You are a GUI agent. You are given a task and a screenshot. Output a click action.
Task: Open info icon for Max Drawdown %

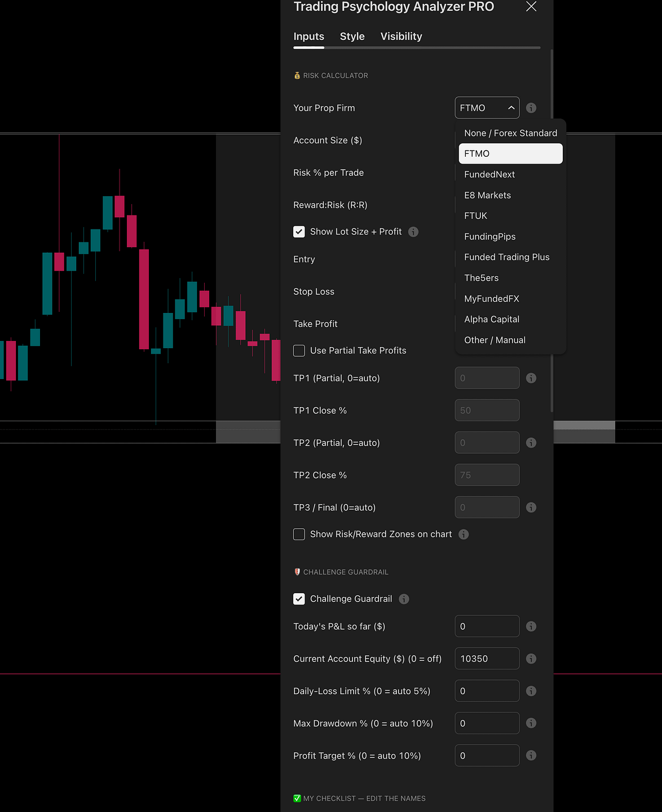tap(531, 723)
